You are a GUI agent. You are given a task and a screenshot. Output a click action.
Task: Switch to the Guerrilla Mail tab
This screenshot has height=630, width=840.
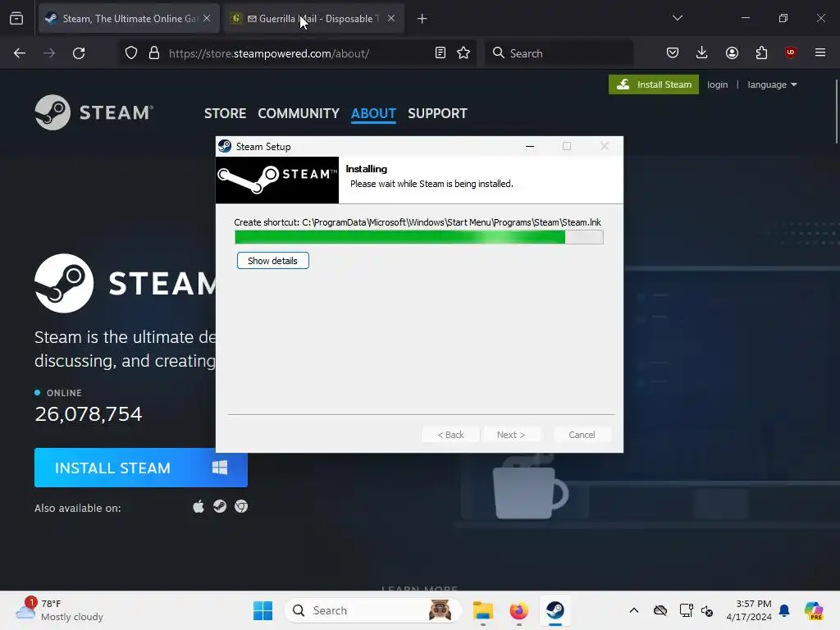pos(313,19)
